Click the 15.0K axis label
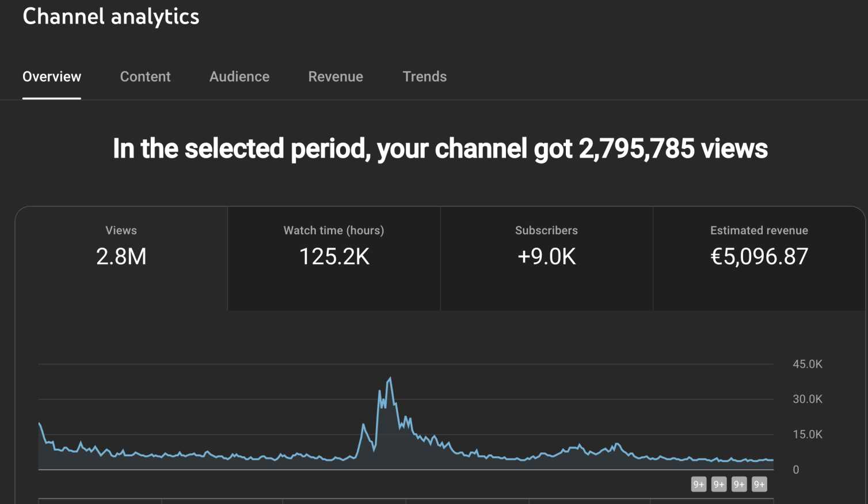868x504 pixels. pyautogui.click(x=808, y=434)
